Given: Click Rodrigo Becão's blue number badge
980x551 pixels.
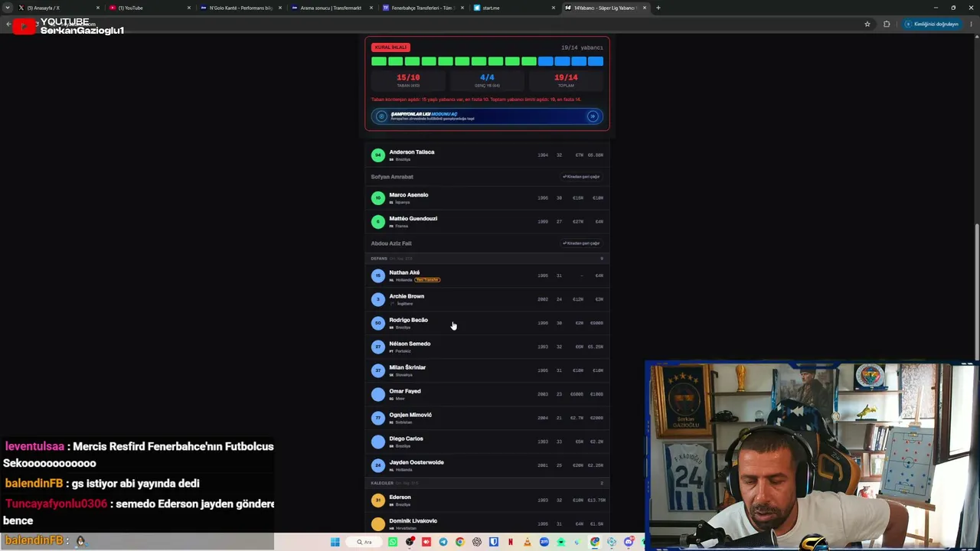Looking at the screenshot, I should coord(377,323).
